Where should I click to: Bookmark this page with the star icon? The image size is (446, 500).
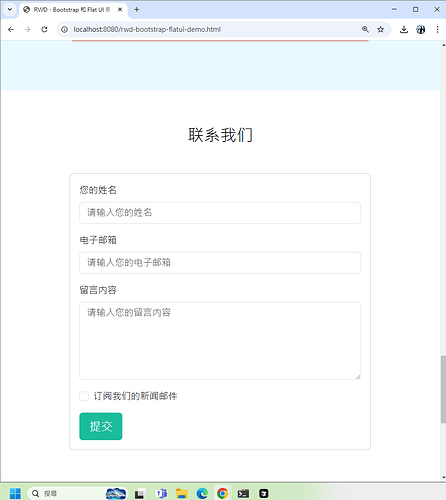[x=380, y=29]
